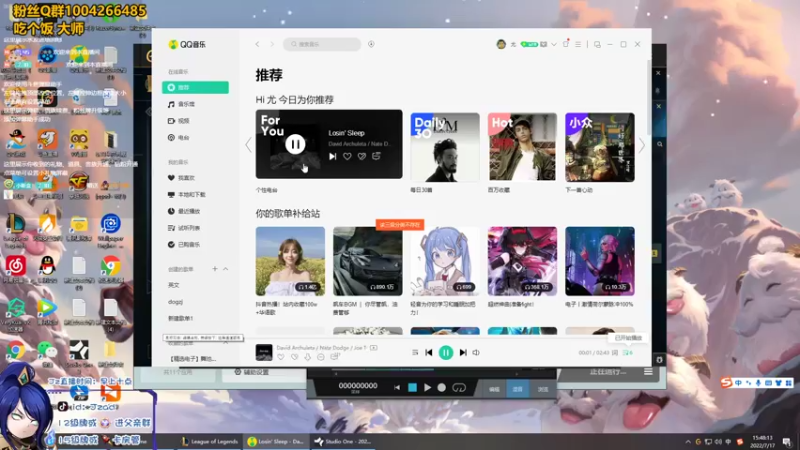Play previous track in QQ Music

click(x=429, y=353)
